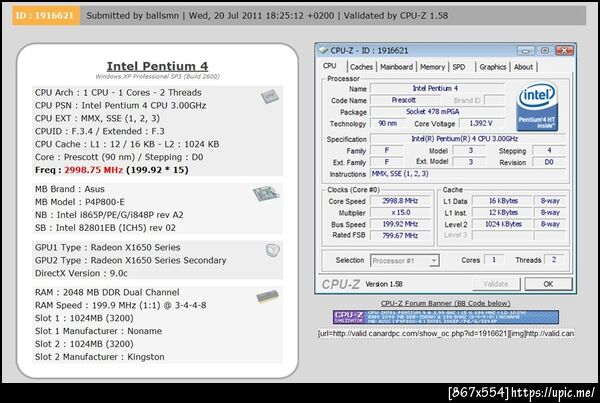This screenshot has width=600, height=403.
Task: Click the Slot 2 Manufacturer : Kingston line
Action: pyautogui.click(x=99, y=357)
